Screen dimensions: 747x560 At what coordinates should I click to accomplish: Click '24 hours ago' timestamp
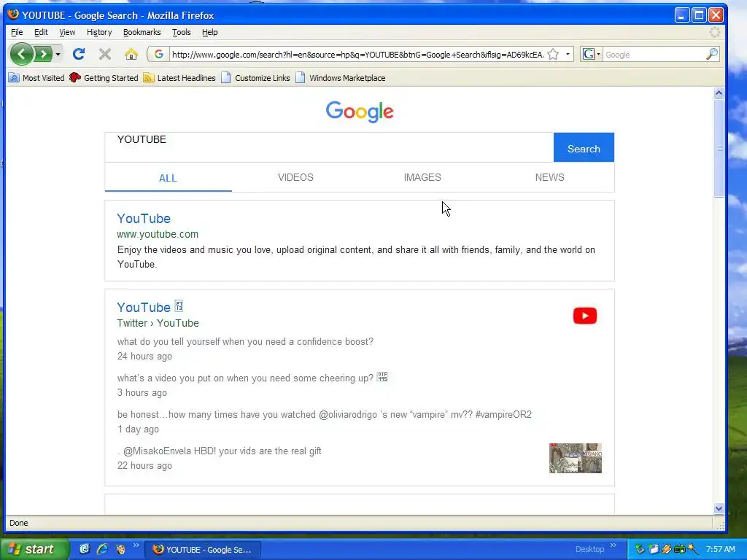[145, 356]
